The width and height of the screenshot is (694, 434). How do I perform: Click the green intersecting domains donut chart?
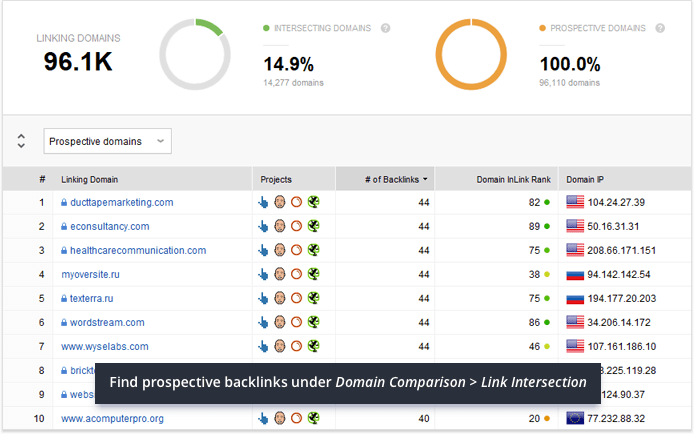[x=195, y=54]
